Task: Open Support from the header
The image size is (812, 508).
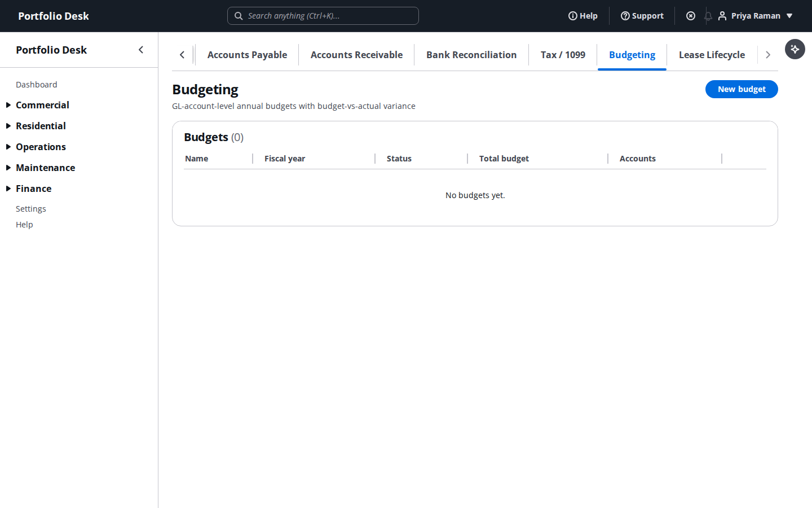Action: click(x=642, y=16)
